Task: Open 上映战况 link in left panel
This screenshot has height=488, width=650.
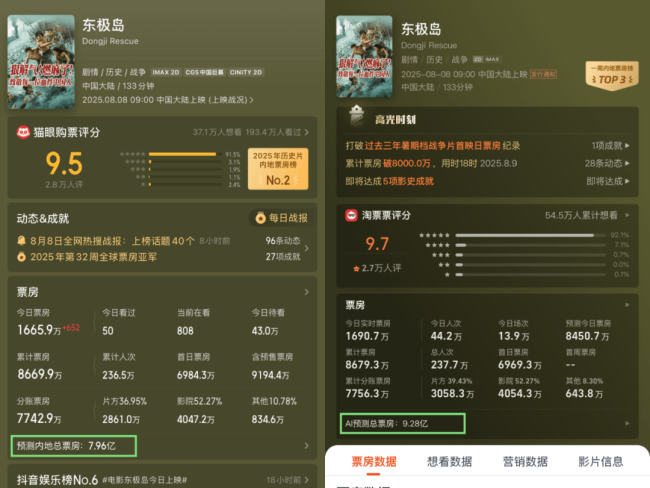Action: pos(230,100)
